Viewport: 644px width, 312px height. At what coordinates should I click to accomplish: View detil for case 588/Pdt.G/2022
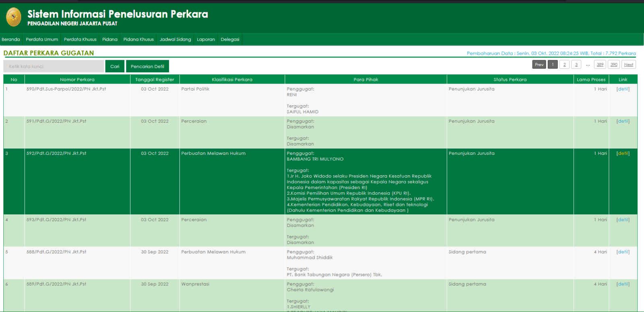tap(623, 252)
